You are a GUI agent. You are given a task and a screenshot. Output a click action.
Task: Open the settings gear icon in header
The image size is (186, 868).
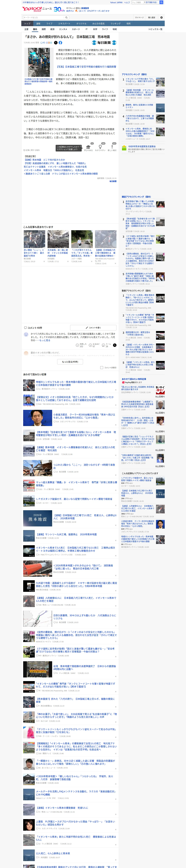coord(161,18)
